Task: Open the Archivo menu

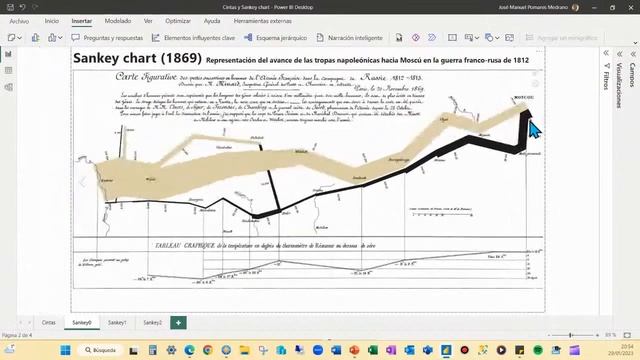Action: pos(19,21)
